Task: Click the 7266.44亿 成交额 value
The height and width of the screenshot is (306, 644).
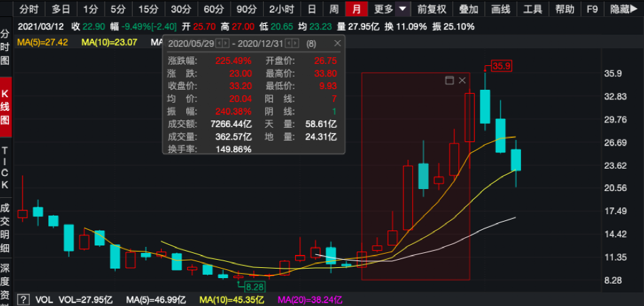Action: pos(231,124)
